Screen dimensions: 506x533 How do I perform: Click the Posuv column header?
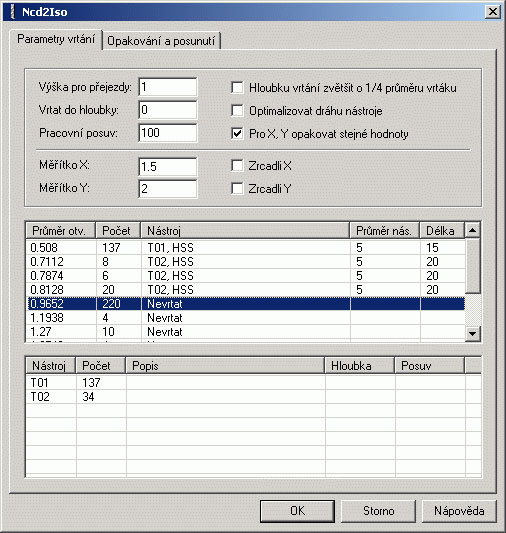pos(430,366)
